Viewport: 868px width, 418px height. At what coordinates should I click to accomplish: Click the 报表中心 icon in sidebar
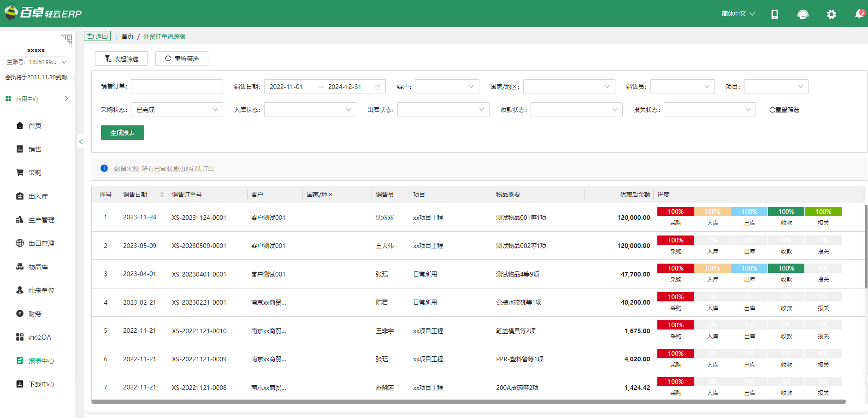(20, 360)
